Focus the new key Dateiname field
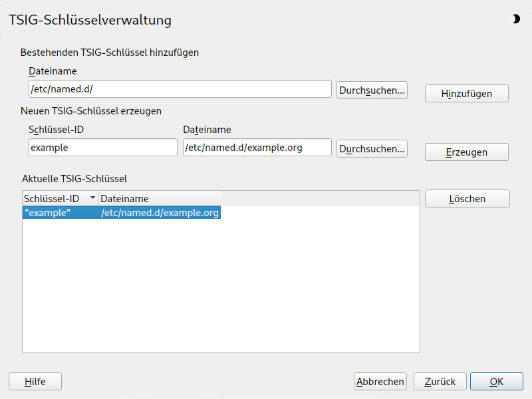This screenshot has width=532, height=399. (257, 147)
